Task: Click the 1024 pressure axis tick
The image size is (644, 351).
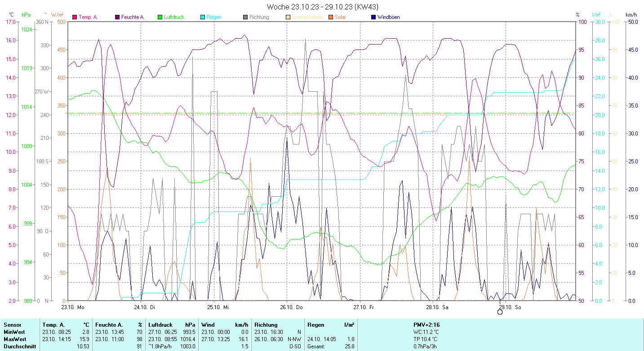Action: [x=27, y=29]
